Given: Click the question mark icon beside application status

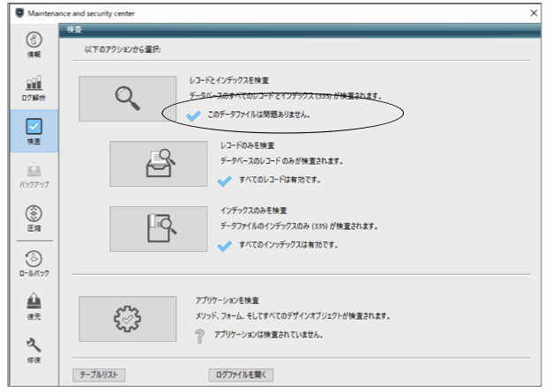Looking at the screenshot, I should click(x=199, y=336).
